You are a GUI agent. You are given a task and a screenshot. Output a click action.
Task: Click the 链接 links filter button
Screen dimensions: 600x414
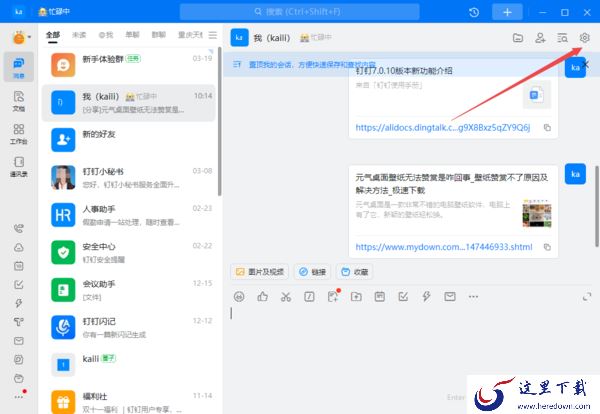pyautogui.click(x=313, y=272)
